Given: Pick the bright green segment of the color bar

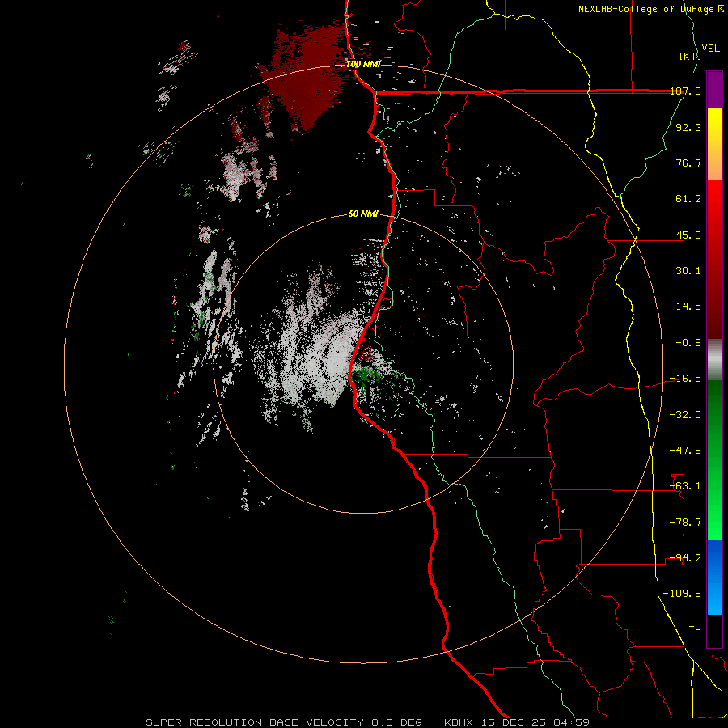Looking at the screenshot, I should [x=714, y=510].
